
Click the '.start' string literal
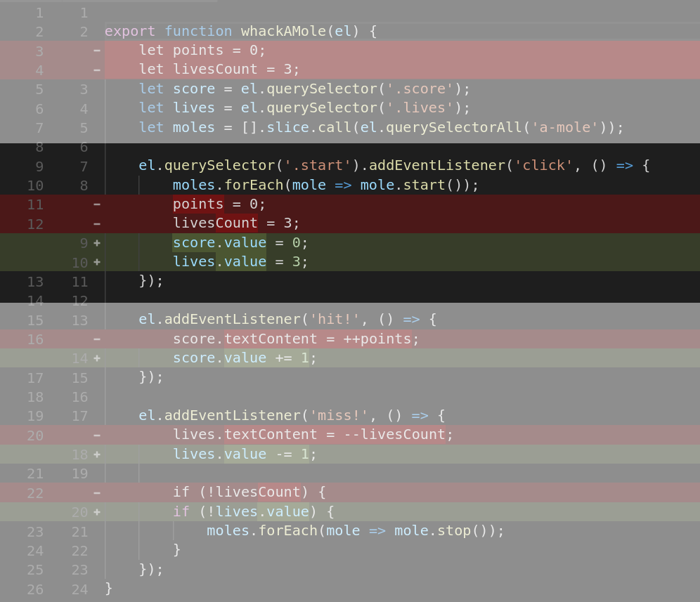(318, 166)
